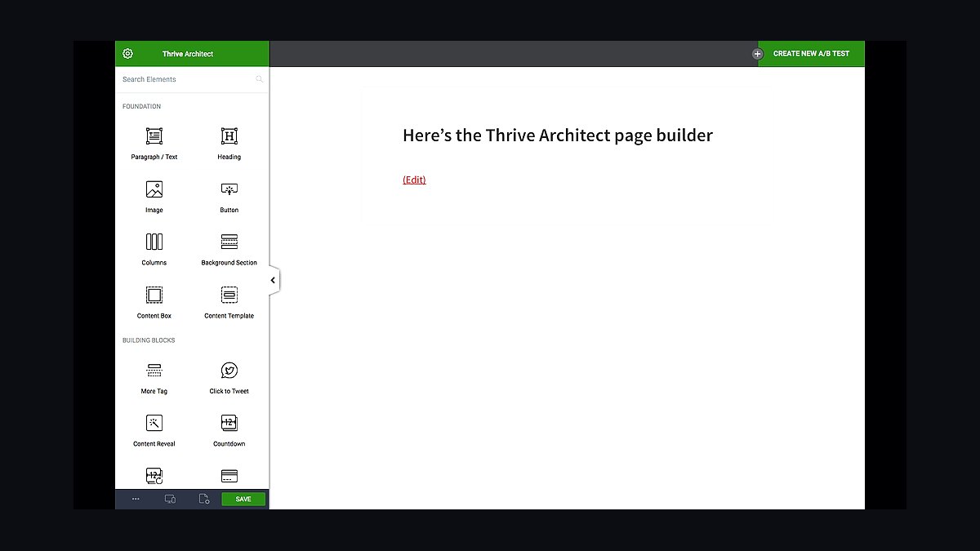Select the Click to Tweet element
Screen dimensions: 980x551
[x=229, y=378]
